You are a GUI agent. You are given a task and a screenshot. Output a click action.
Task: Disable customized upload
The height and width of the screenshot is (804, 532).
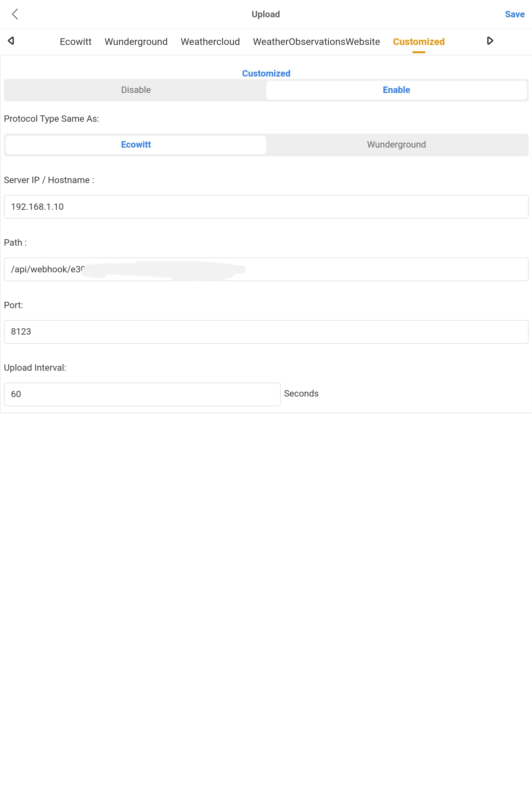click(136, 90)
